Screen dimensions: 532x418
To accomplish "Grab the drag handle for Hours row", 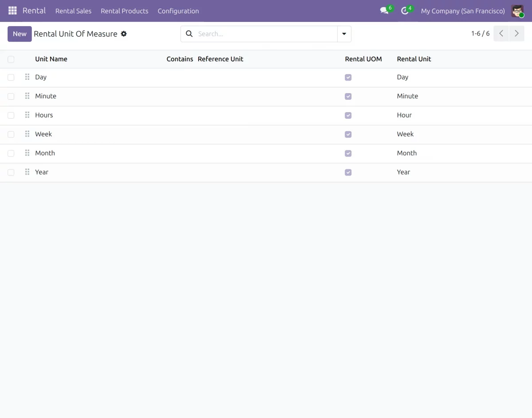I will point(27,115).
